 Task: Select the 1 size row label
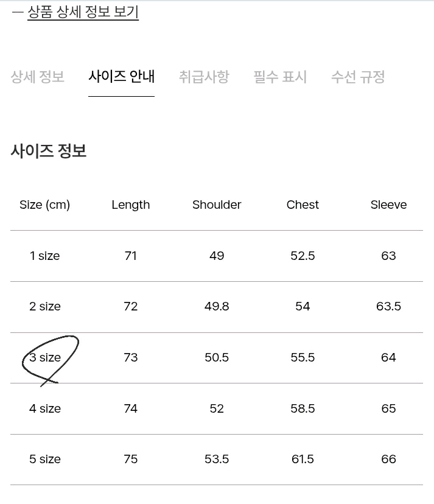tap(44, 256)
